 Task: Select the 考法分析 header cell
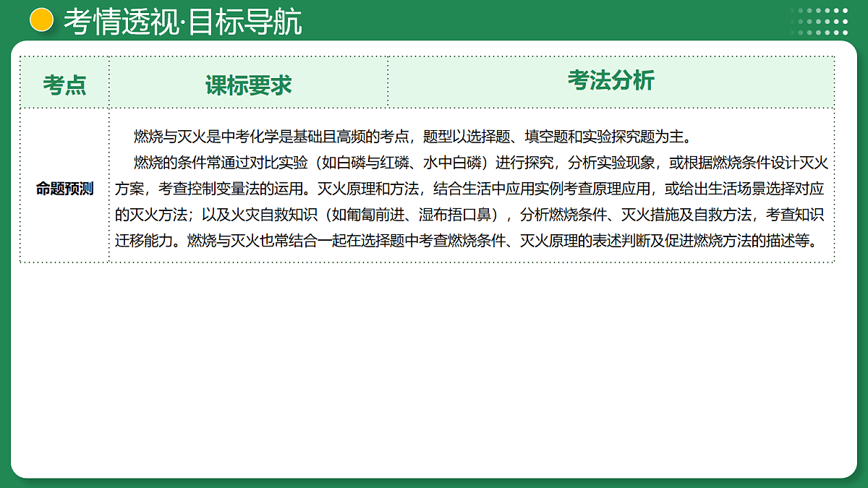611,82
